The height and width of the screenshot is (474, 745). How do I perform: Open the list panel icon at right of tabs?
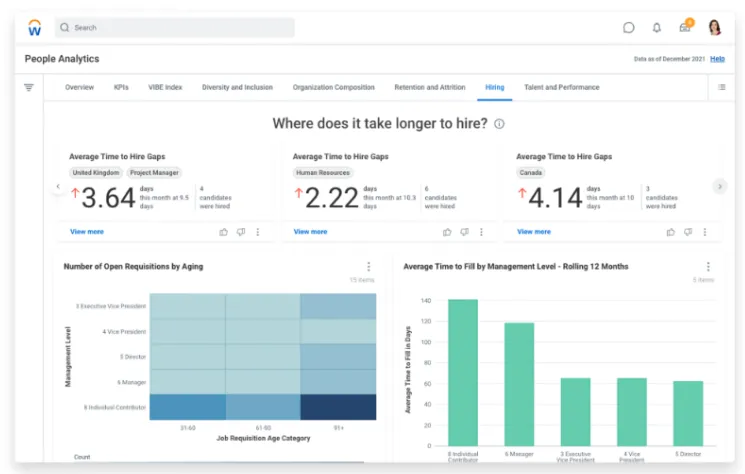click(x=721, y=88)
